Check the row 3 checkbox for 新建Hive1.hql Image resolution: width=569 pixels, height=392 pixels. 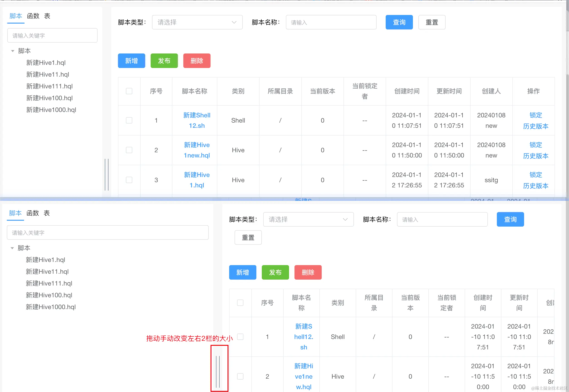pos(129,180)
